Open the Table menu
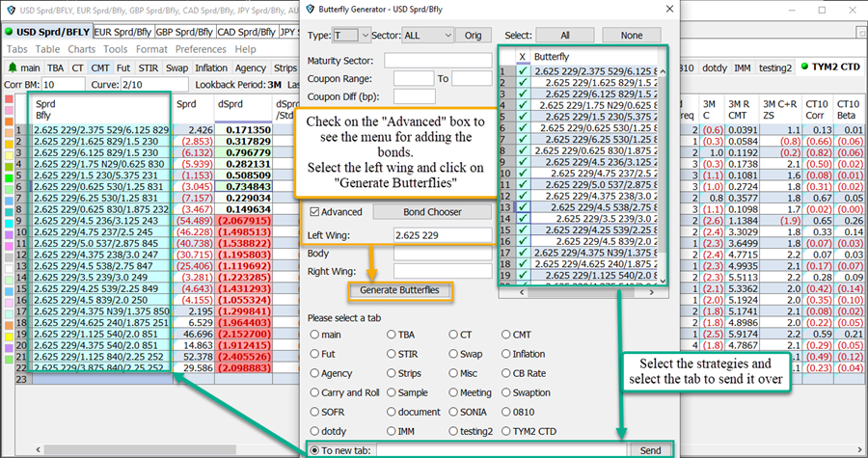This screenshot has width=868, height=458. 47,49
